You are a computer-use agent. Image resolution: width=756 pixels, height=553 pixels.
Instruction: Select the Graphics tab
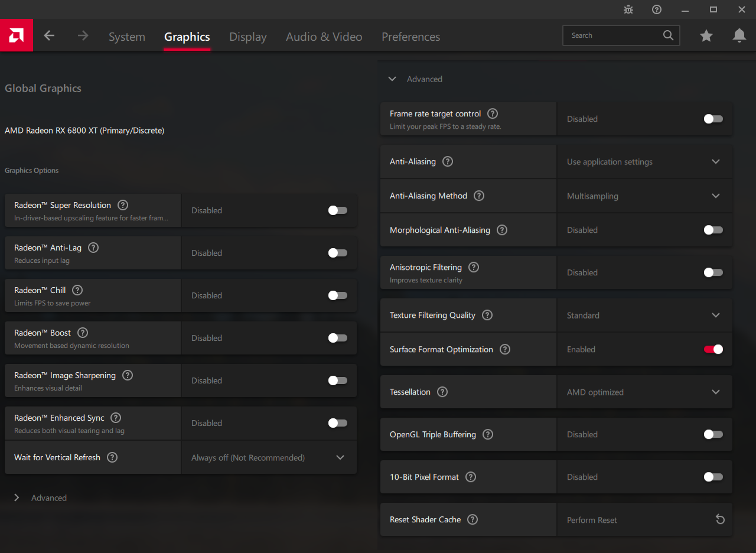click(x=187, y=37)
